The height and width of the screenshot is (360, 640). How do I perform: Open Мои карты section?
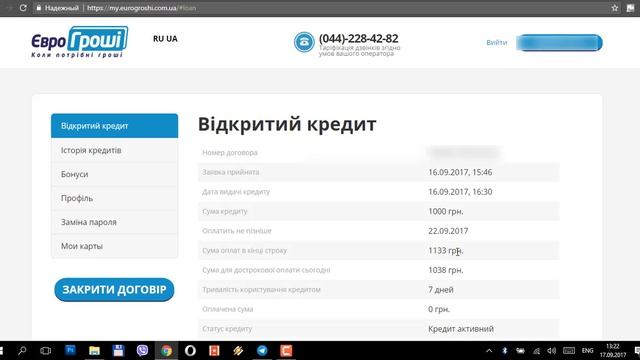[114, 246]
